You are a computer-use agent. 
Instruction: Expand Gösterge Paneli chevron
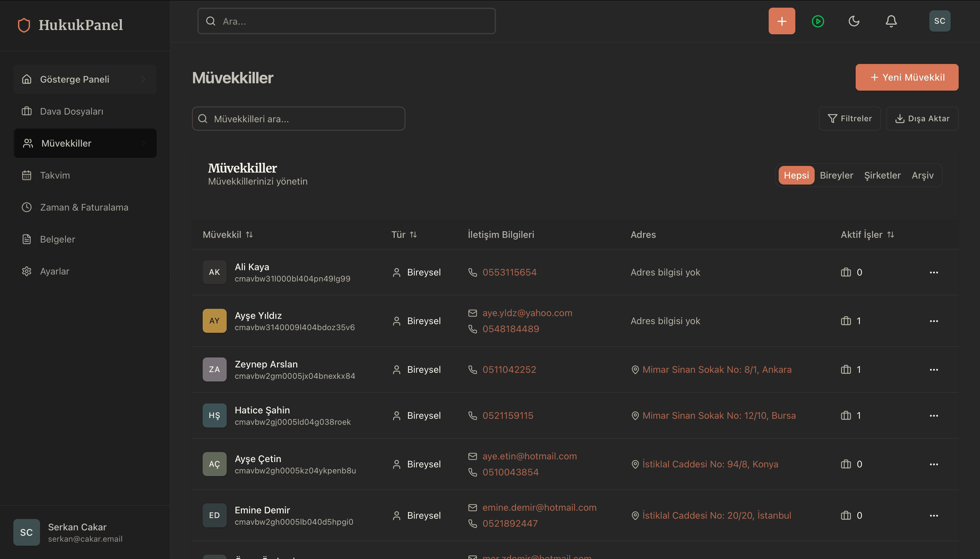click(x=143, y=80)
